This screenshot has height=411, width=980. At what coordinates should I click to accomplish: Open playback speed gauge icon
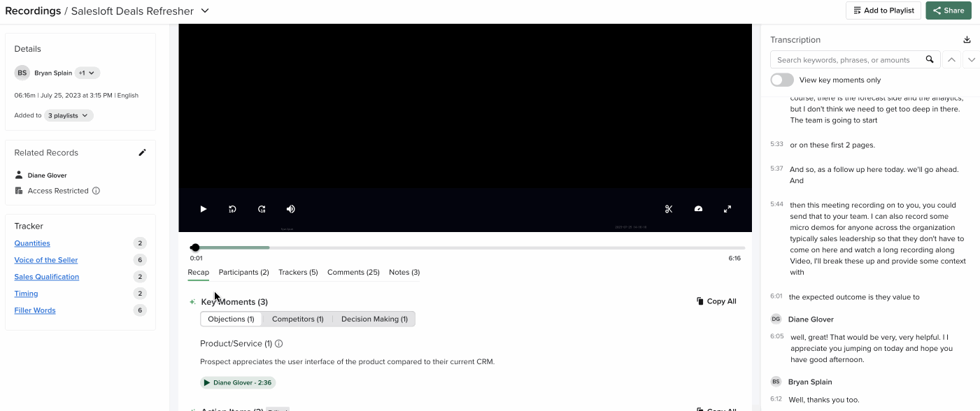pos(698,209)
